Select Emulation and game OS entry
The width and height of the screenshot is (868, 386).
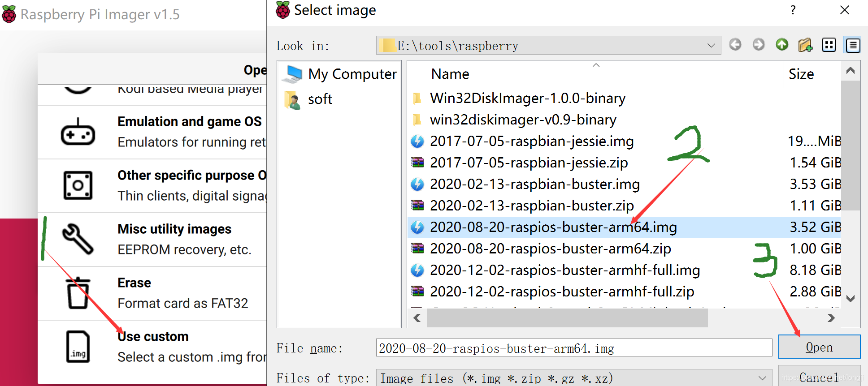click(152, 132)
